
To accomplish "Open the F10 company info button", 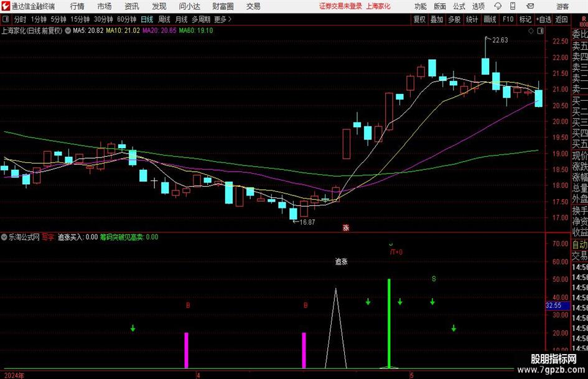I will (508, 19).
